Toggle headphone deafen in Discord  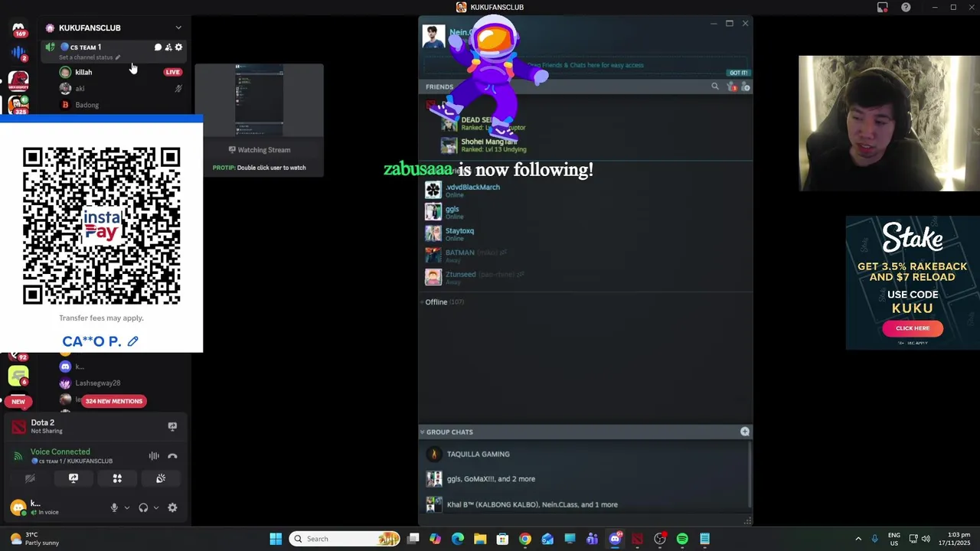pos(143,507)
